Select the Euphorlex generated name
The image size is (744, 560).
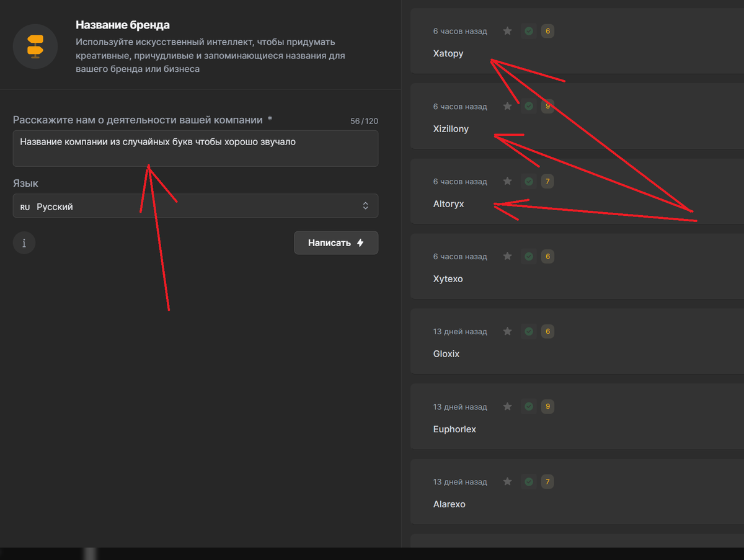(454, 429)
